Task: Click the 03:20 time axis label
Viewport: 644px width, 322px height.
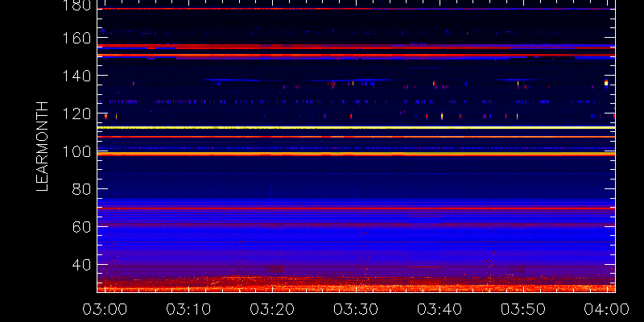Action: [272, 309]
